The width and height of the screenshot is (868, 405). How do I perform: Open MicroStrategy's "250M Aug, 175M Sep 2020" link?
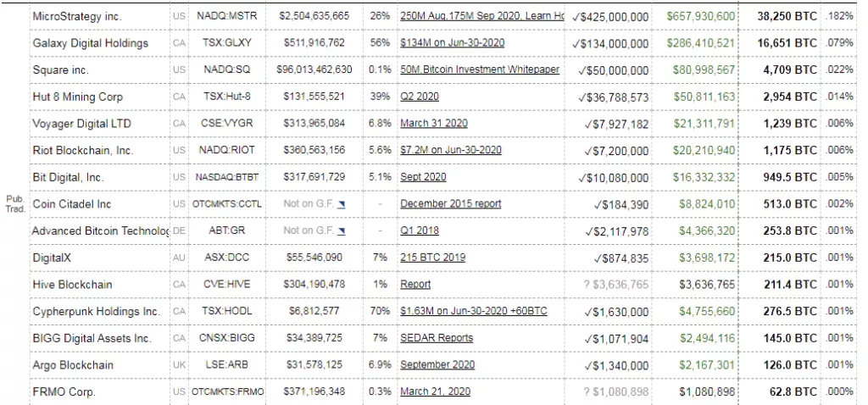point(481,17)
